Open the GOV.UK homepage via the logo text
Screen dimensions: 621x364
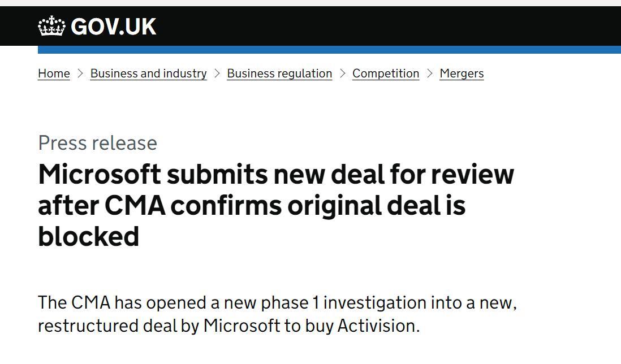[113, 27]
